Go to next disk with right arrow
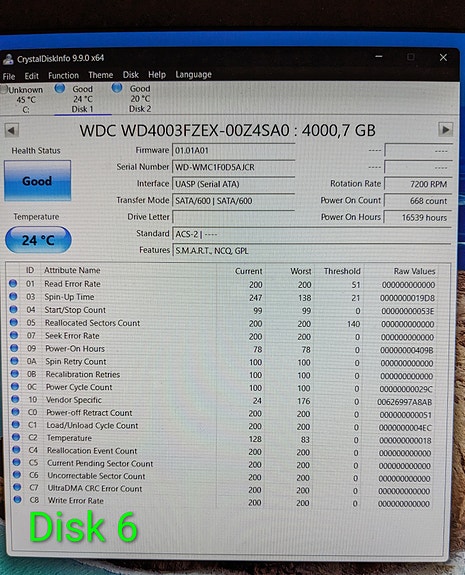This screenshot has height=575, width=465. coord(446,129)
